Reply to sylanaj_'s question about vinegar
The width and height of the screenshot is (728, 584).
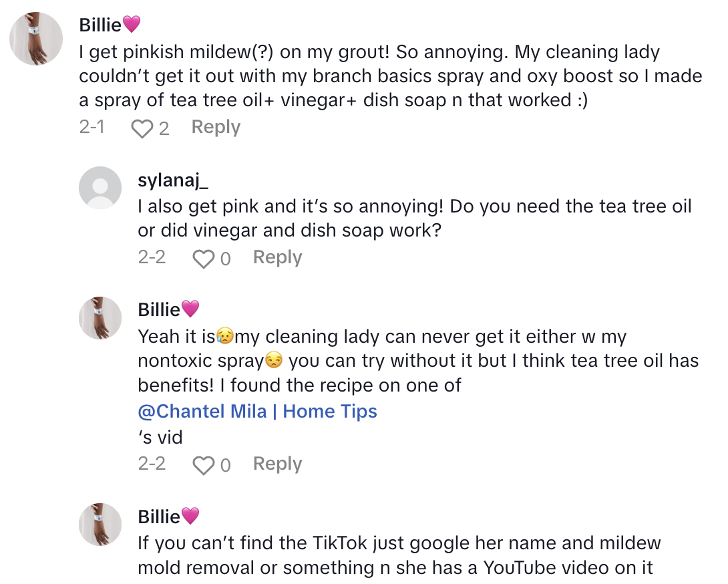[277, 257]
